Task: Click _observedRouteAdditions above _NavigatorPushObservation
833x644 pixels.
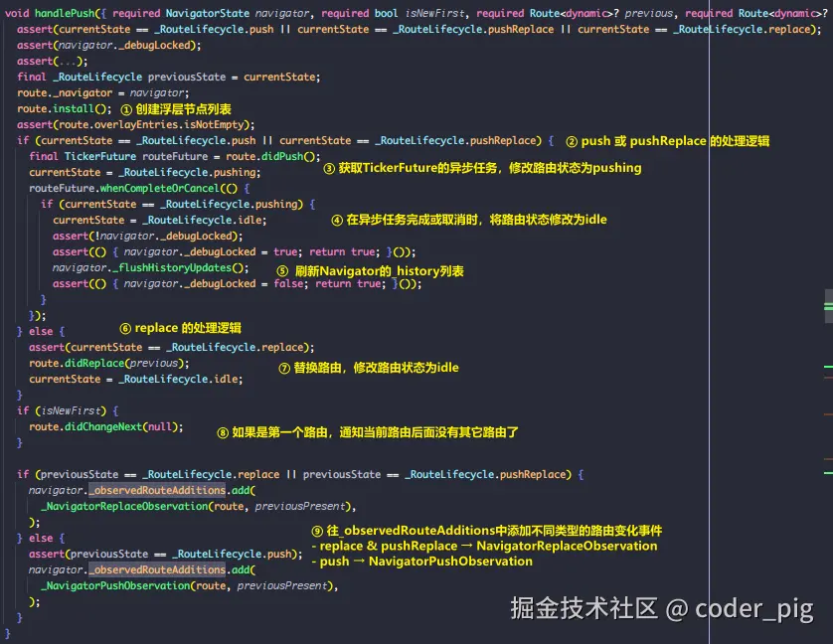Action: tap(157, 570)
